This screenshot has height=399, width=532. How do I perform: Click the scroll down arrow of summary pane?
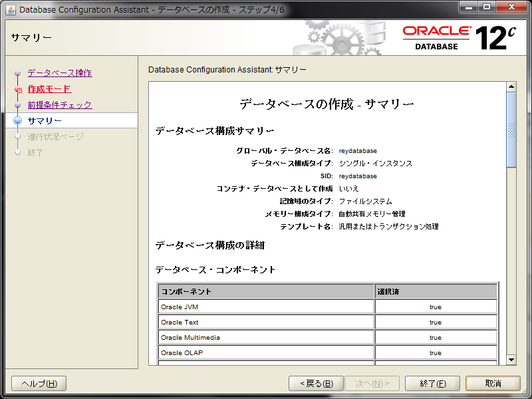tap(511, 360)
